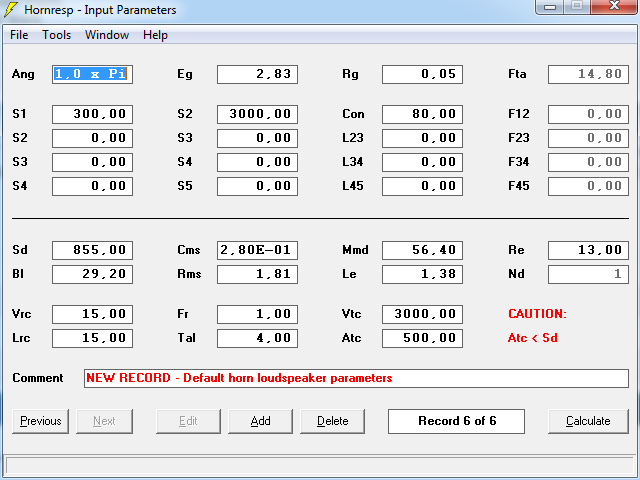Viewport: 640px width, 480px height.
Task: Click the Con length field showing 80,00
Action: click(422, 114)
